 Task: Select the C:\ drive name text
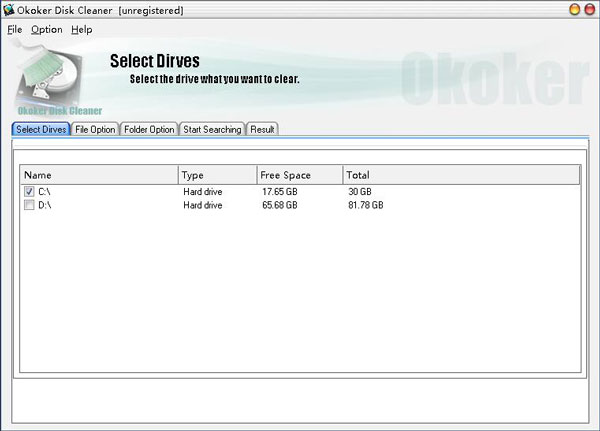(x=44, y=191)
